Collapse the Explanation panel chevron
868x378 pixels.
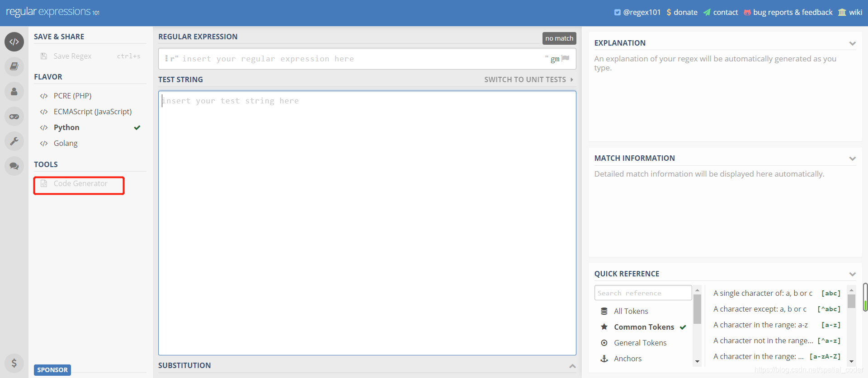pos(852,43)
